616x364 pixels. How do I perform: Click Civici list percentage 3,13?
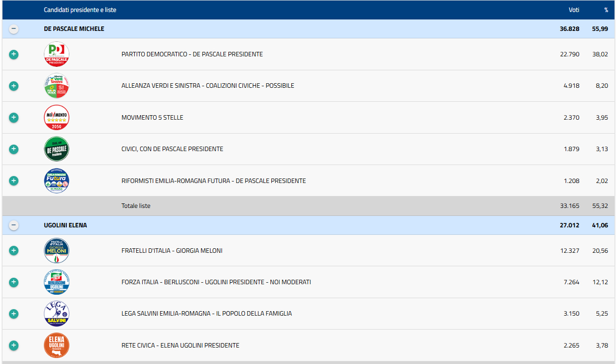pyautogui.click(x=602, y=149)
